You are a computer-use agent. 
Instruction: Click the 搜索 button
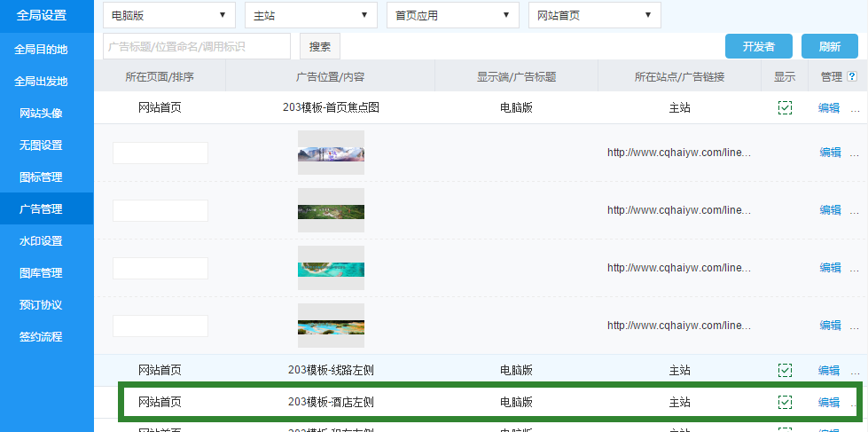pos(320,46)
